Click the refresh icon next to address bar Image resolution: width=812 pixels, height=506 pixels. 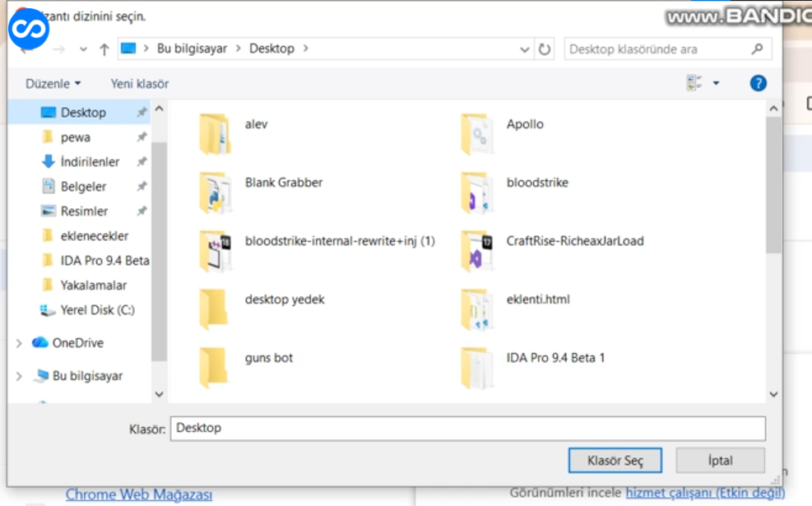pyautogui.click(x=545, y=49)
